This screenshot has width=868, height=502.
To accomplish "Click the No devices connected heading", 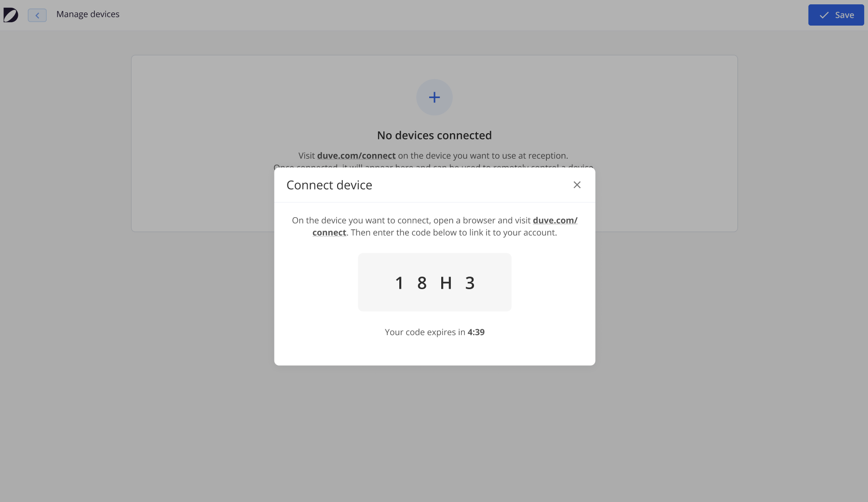I will tap(434, 135).
